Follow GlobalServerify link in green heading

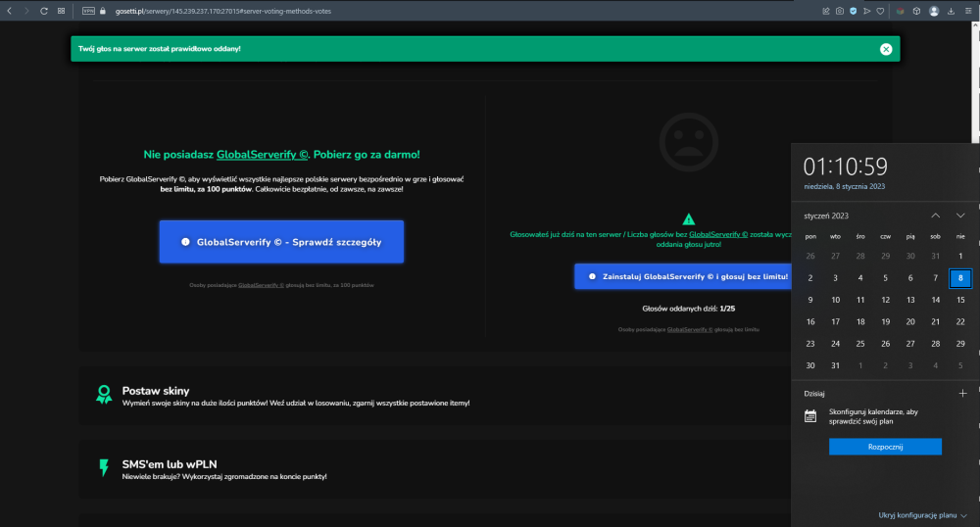[262, 154]
